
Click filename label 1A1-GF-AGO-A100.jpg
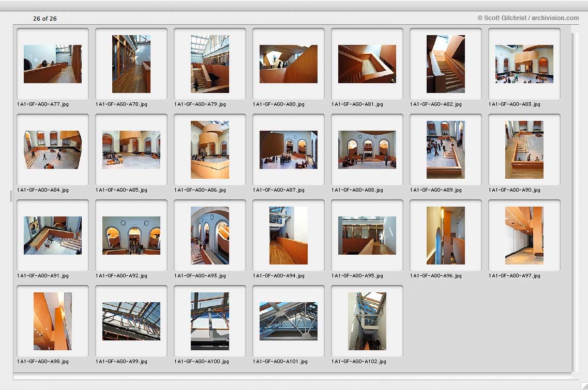(x=201, y=362)
